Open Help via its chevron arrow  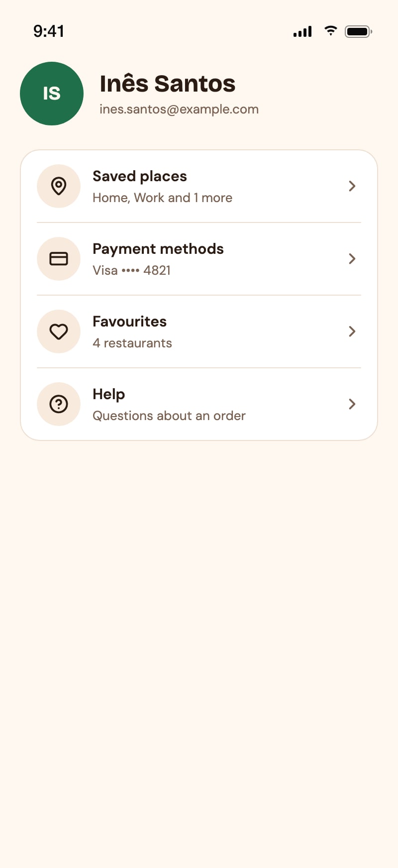point(352,404)
